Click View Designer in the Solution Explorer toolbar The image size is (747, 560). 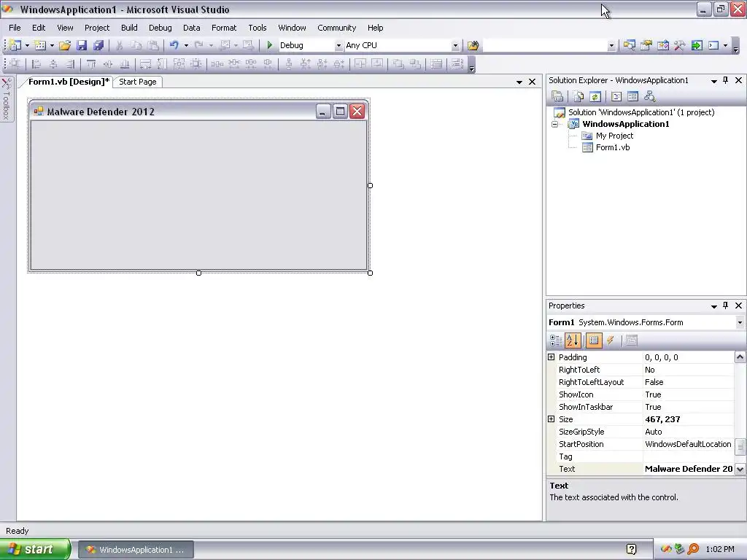[632, 97]
